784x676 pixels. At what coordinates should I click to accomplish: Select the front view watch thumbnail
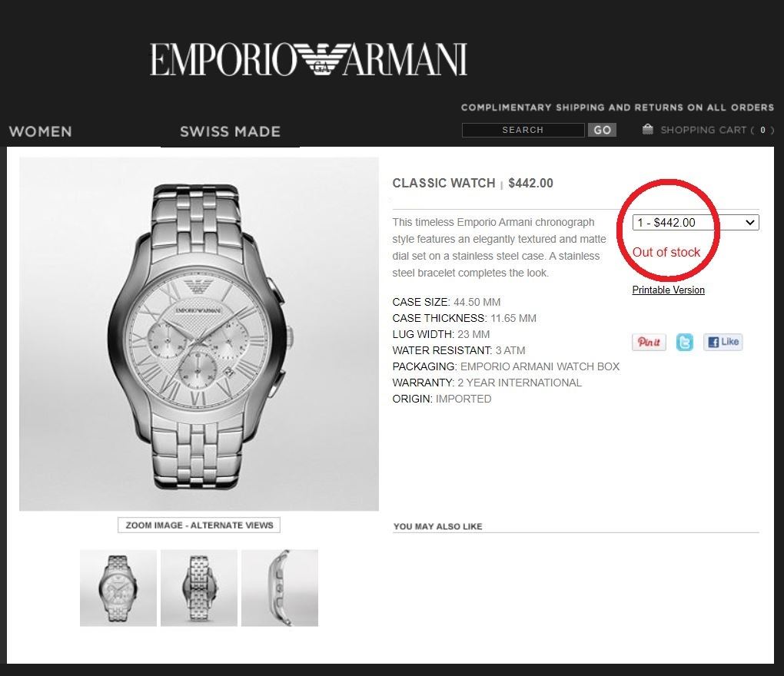point(118,588)
